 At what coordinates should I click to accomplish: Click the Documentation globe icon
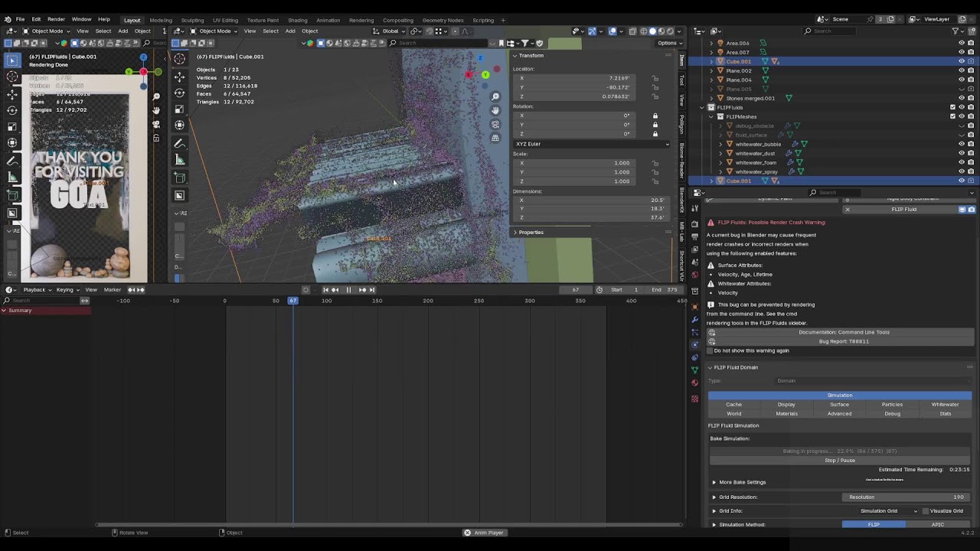[712, 332]
